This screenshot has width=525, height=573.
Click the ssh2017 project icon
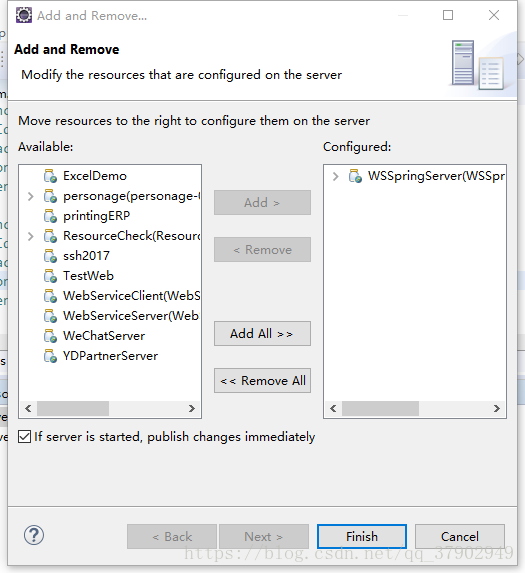click(x=50, y=256)
